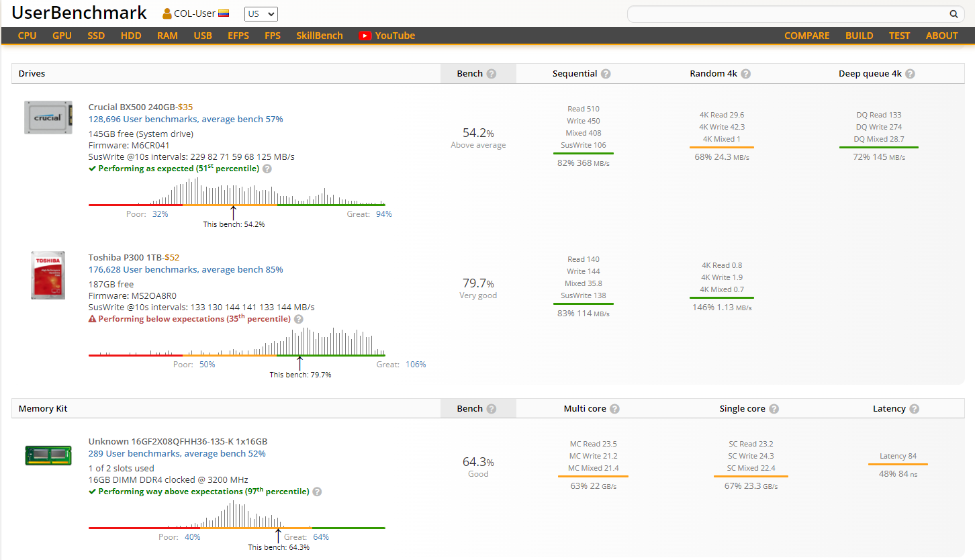Click Crucial Firmware: M6CR041 text

tap(129, 145)
